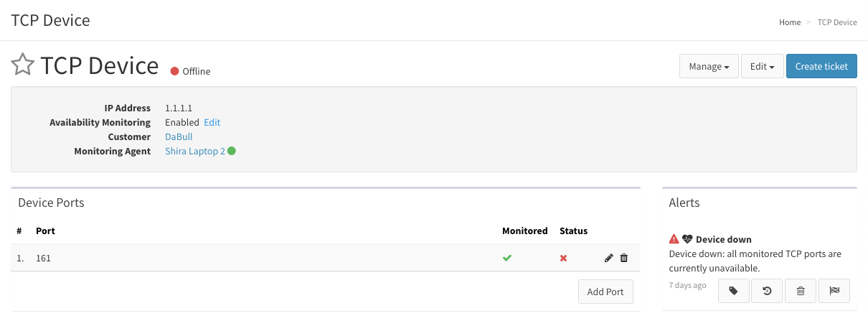This screenshot has height=321, width=868.
Task: Click Edit link beside Availability Monitoring
Action: [212, 122]
